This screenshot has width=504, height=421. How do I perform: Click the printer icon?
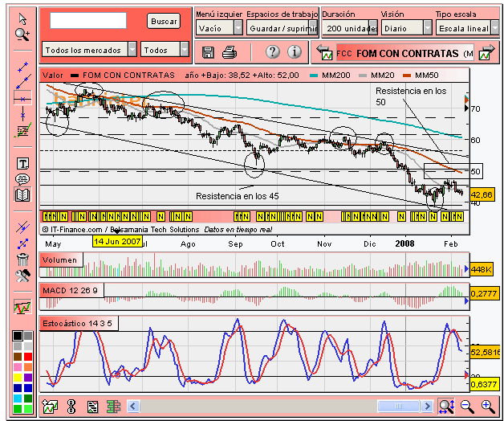pyautogui.click(x=230, y=52)
